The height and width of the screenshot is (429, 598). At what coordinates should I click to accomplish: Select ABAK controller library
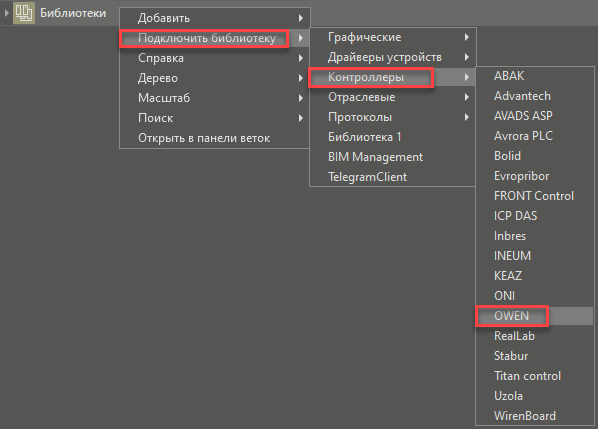pos(535,76)
